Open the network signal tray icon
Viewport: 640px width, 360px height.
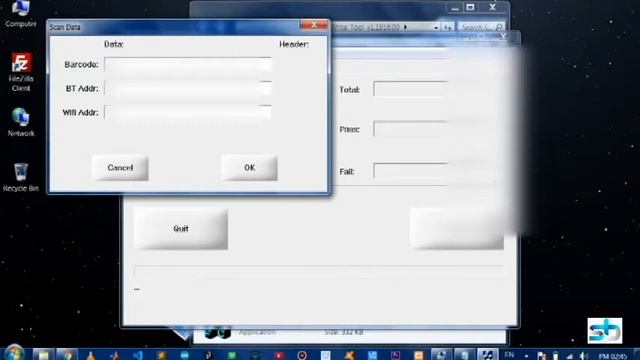click(569, 356)
